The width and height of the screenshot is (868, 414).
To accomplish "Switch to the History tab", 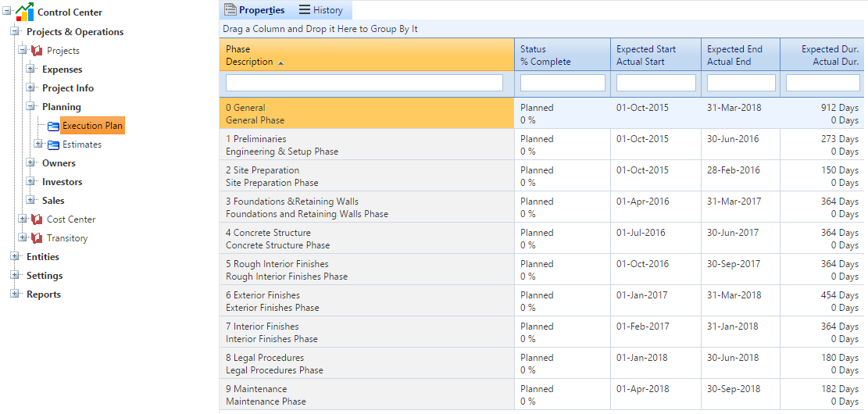I will point(321,10).
